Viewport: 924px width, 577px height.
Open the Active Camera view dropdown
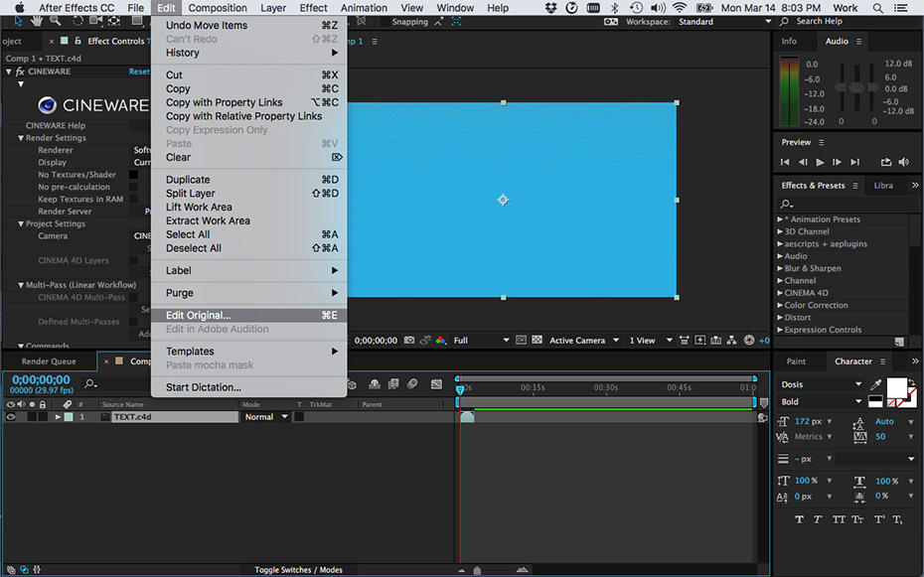click(x=583, y=341)
